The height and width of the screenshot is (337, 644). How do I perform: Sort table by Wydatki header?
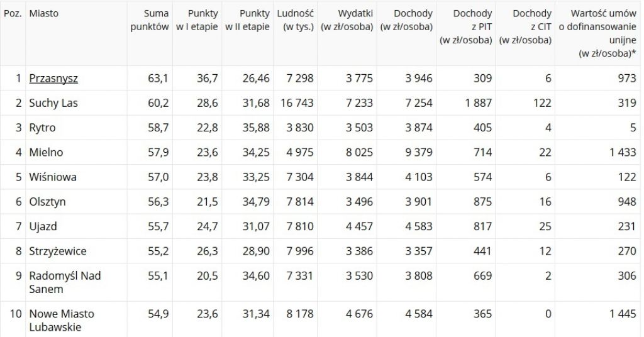pyautogui.click(x=347, y=20)
